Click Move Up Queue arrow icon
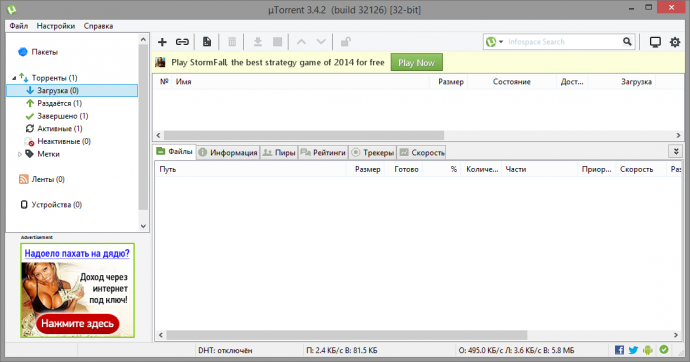 tap(301, 42)
